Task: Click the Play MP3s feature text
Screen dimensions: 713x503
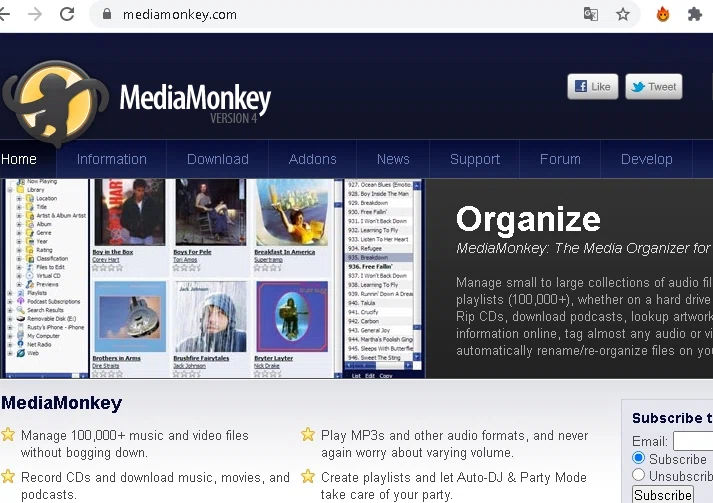Action: coord(454,444)
